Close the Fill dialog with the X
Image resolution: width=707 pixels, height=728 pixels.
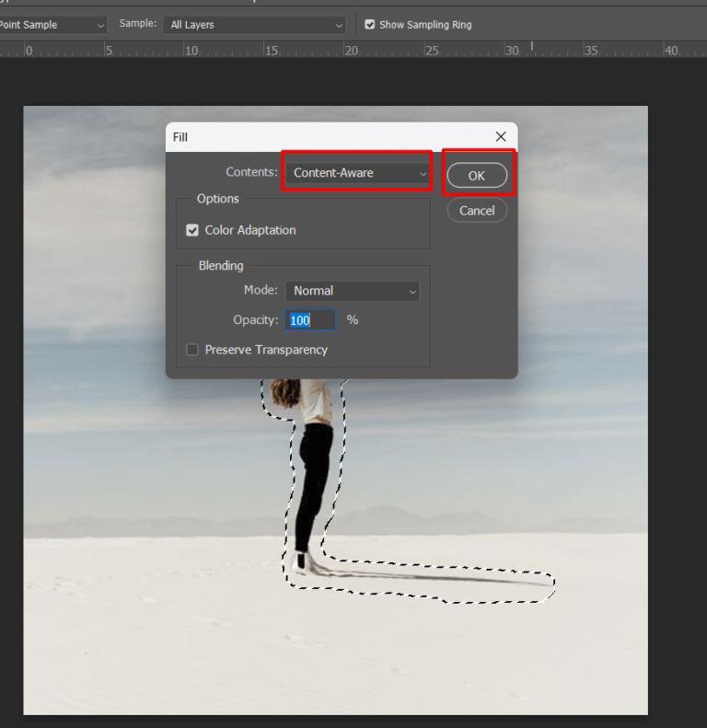tap(501, 136)
